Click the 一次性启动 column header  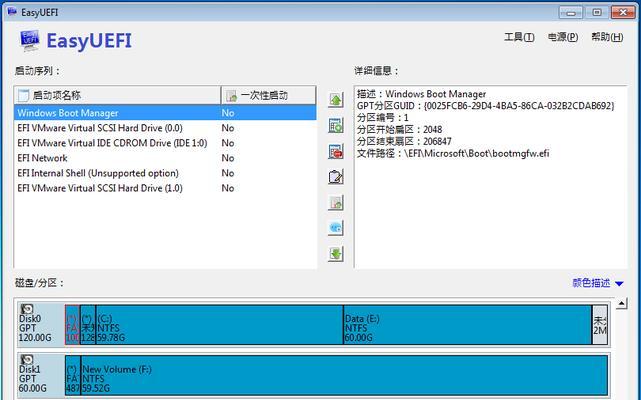point(268,95)
